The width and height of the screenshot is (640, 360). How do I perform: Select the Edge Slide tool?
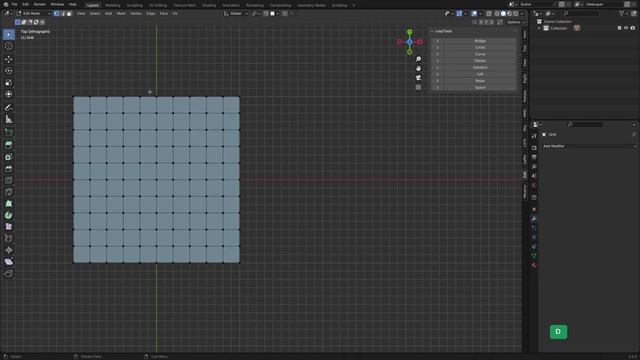pos(9,238)
